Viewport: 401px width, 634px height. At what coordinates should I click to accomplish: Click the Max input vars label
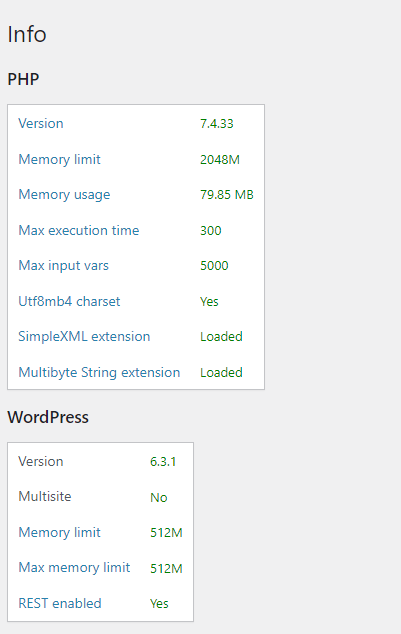tap(63, 266)
